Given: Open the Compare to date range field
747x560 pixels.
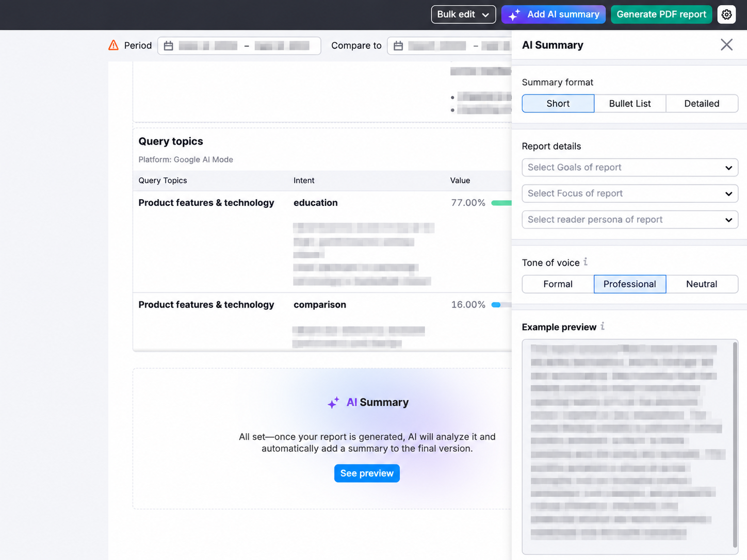Looking at the screenshot, I should (449, 46).
